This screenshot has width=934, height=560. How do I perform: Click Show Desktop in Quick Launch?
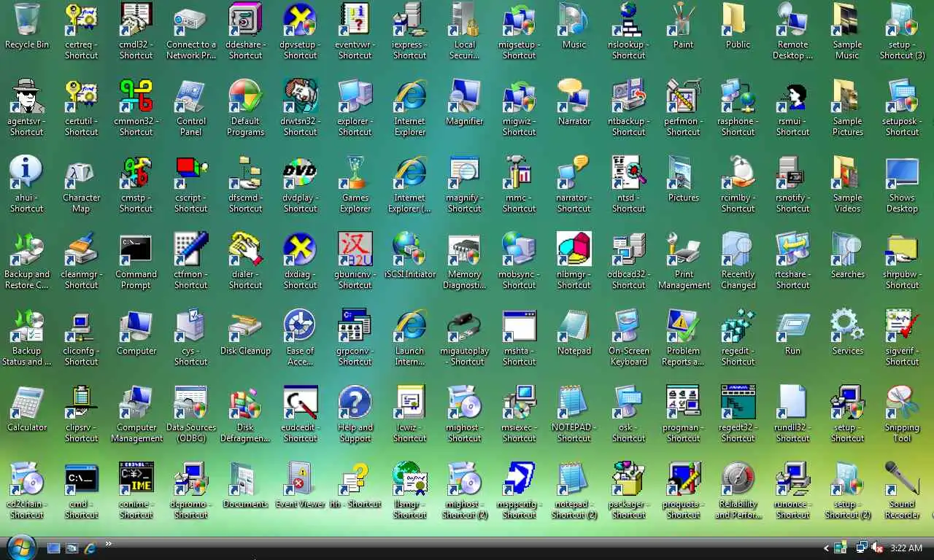pyautogui.click(x=53, y=548)
